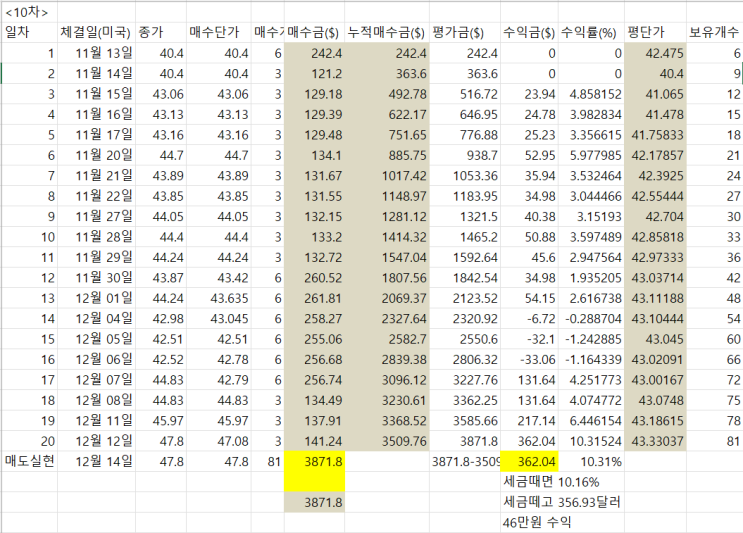743x533 pixels.
Task: Click the 평단가 header cell
Action: 655,33
